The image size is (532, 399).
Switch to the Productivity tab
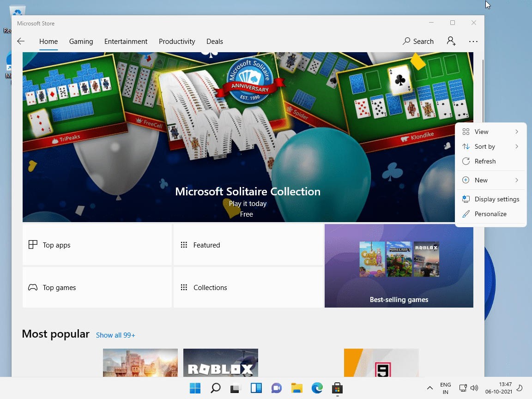(x=177, y=42)
